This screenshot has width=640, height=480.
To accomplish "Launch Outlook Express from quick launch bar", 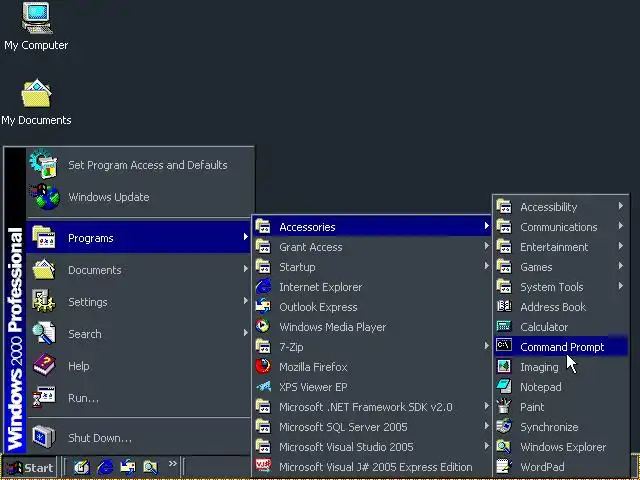I will (128, 467).
